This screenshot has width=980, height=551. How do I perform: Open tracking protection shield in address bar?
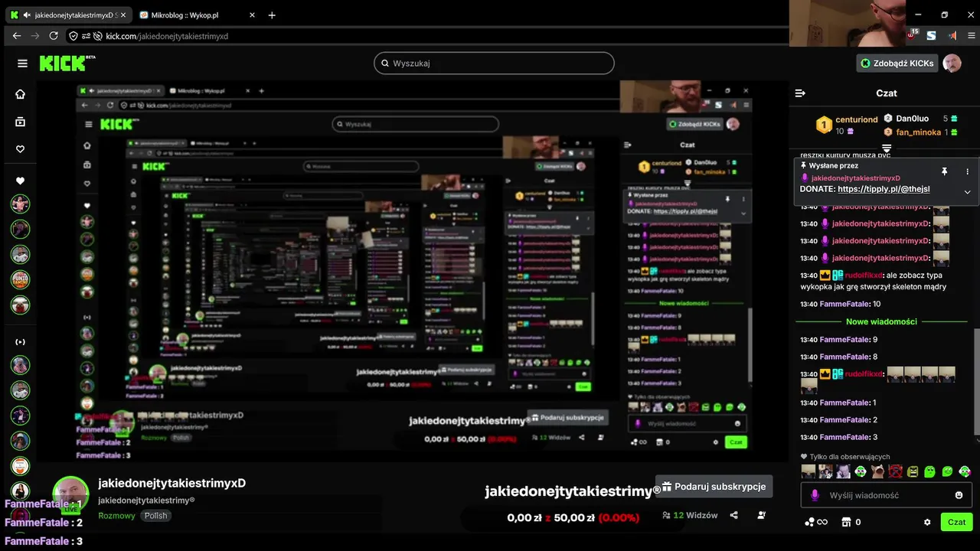[x=73, y=36]
